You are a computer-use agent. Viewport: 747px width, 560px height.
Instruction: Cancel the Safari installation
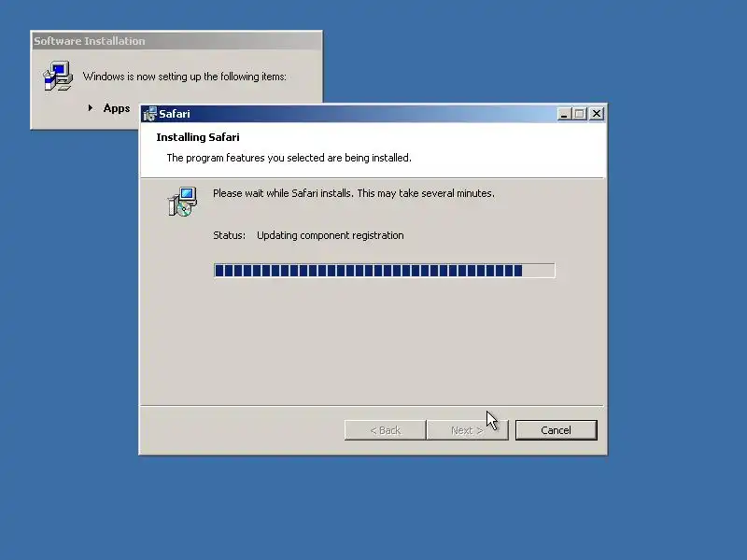point(556,430)
